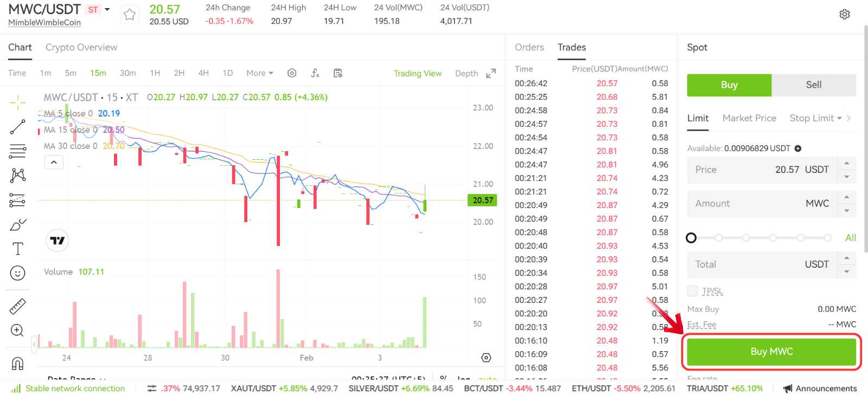
Task: Click the amount slider start handle
Action: coord(691,238)
